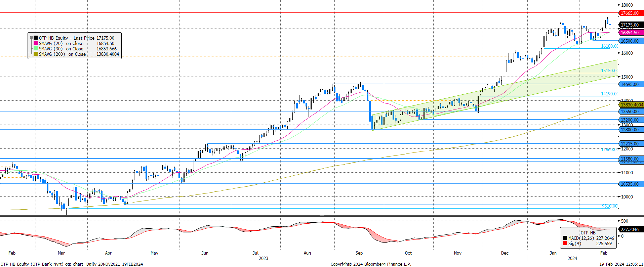This screenshot has width=644, height=267.
Task: Click the 16000 y-axis label
Action: click(x=627, y=53)
